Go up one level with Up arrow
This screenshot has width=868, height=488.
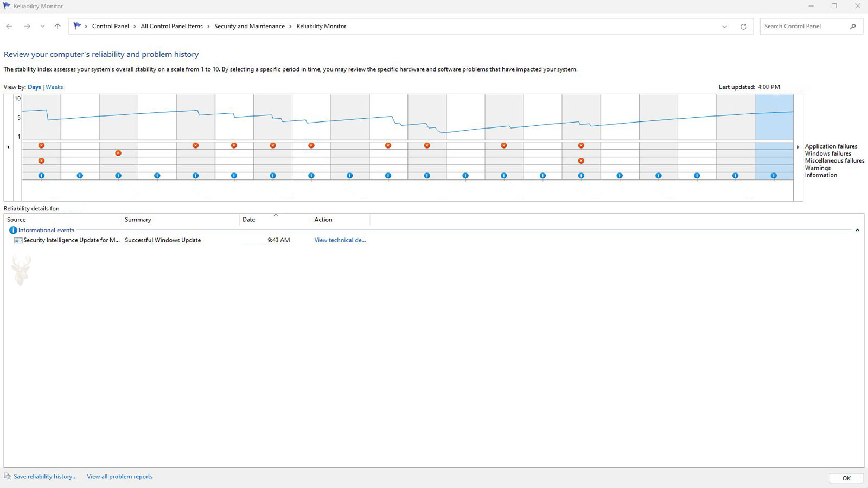58,26
